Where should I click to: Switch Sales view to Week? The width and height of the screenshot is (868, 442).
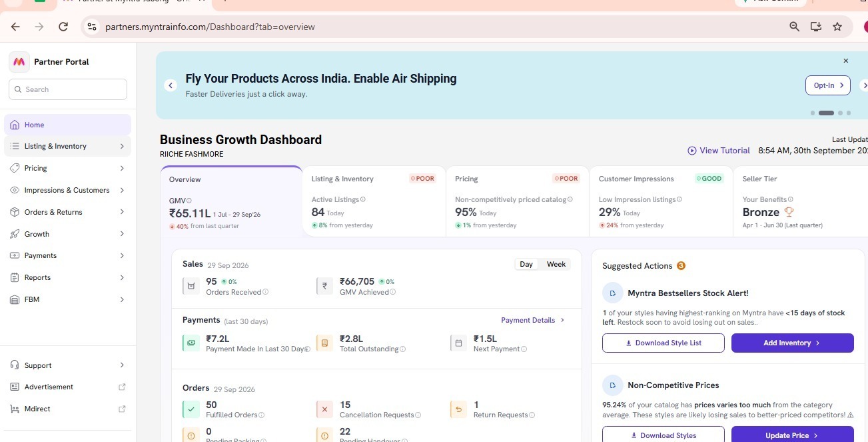556,265
